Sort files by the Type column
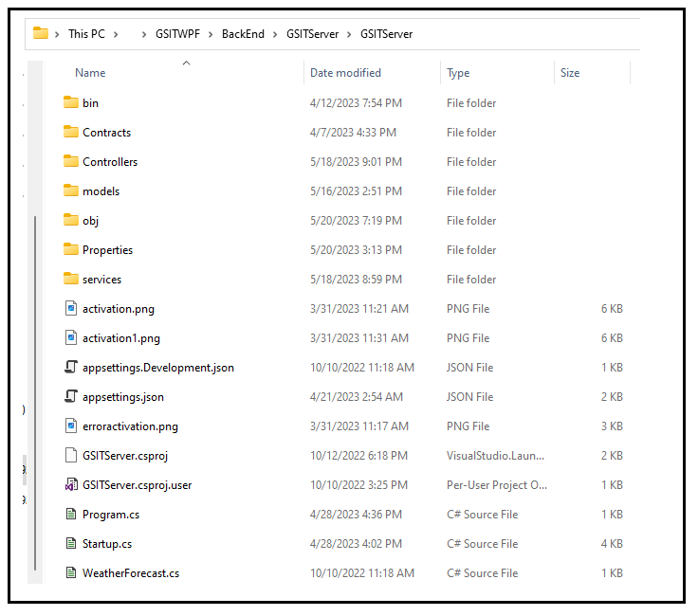 point(458,73)
